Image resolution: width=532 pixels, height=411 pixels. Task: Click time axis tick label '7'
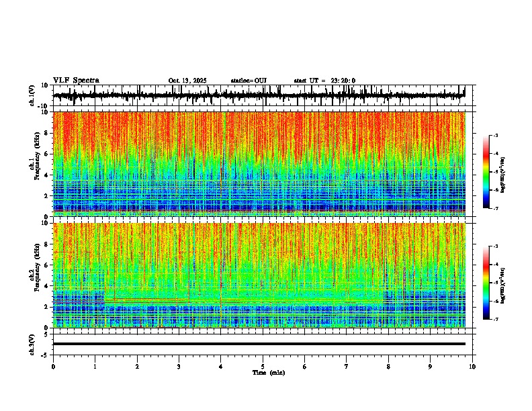(x=347, y=367)
